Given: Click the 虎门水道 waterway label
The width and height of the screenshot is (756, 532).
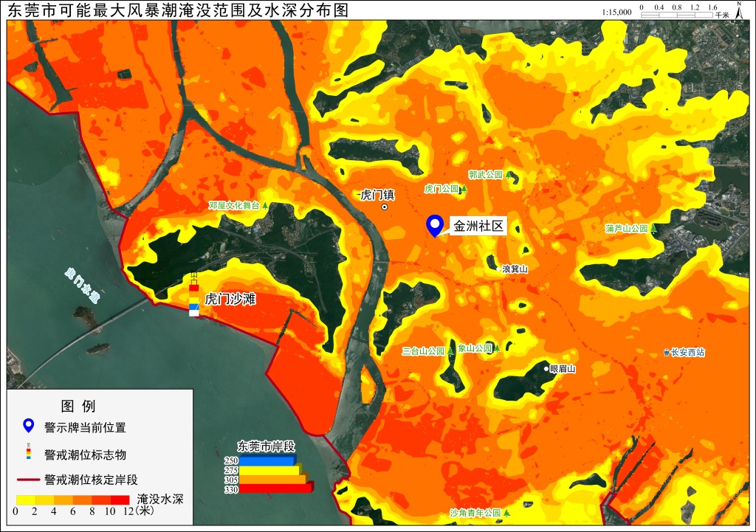Looking at the screenshot, I should click(x=81, y=286).
